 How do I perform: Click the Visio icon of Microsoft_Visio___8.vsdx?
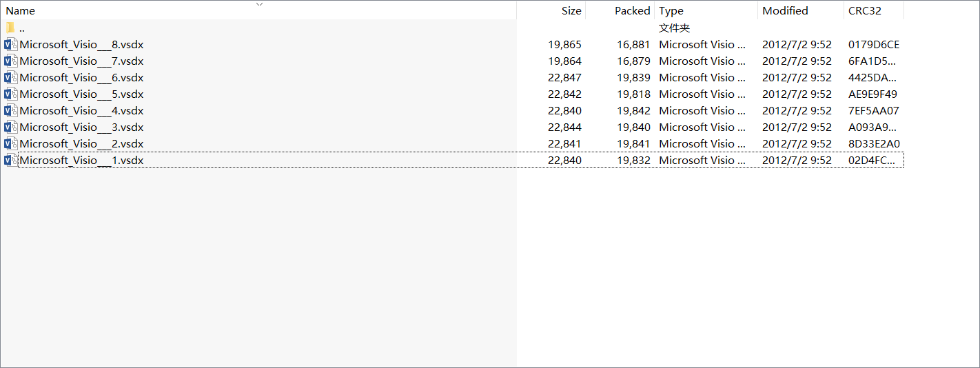(x=10, y=44)
